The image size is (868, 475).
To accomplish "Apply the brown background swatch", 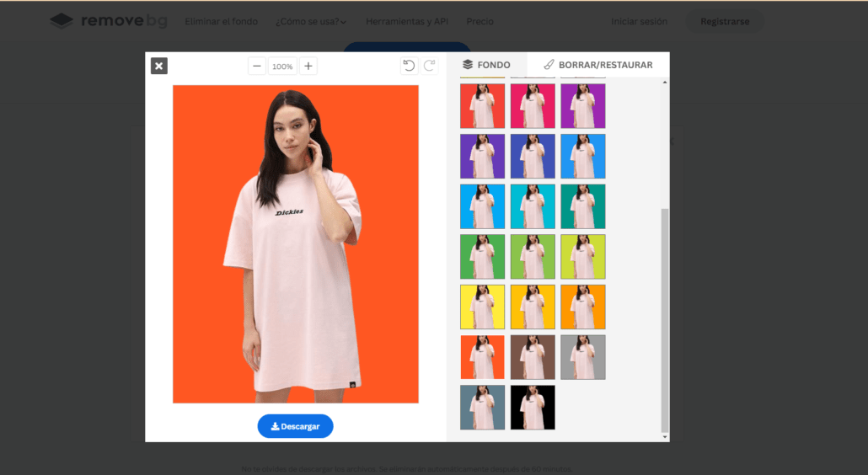I will [533, 357].
